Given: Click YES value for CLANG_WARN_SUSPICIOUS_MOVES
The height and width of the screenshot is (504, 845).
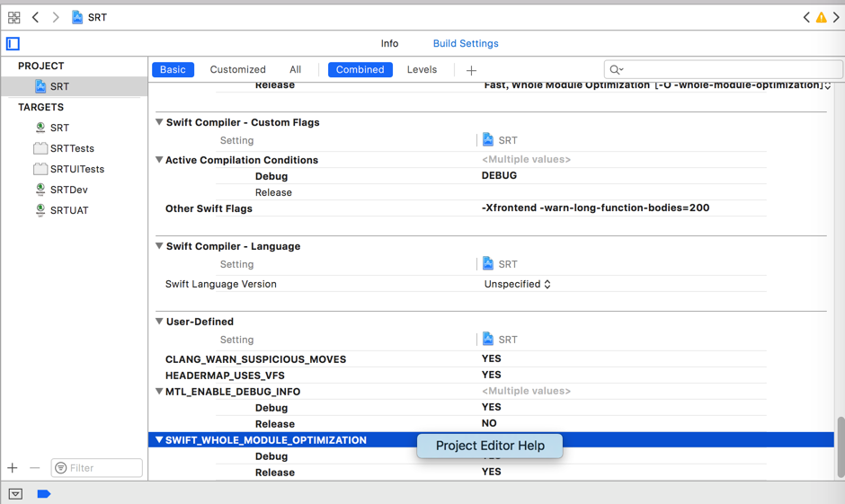Looking at the screenshot, I should [492, 358].
